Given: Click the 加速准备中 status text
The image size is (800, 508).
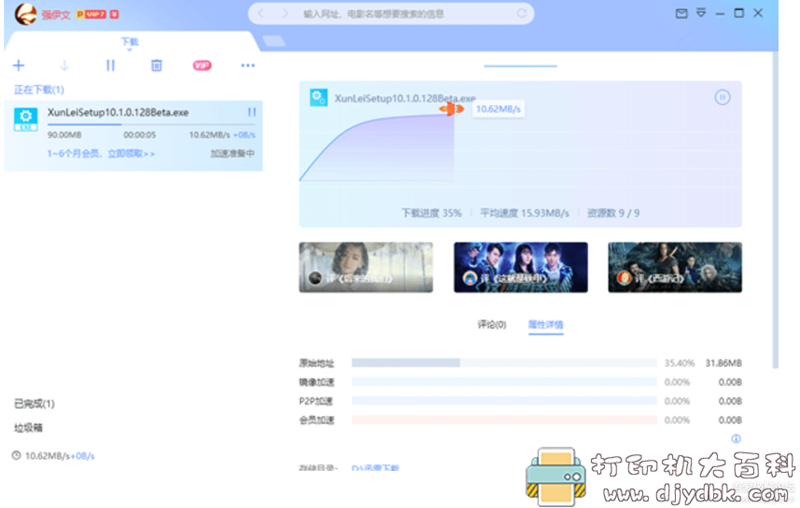Looking at the screenshot, I should (232, 154).
